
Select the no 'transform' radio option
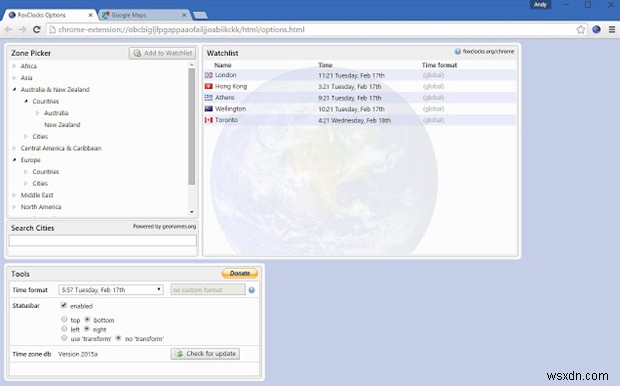pos(118,338)
